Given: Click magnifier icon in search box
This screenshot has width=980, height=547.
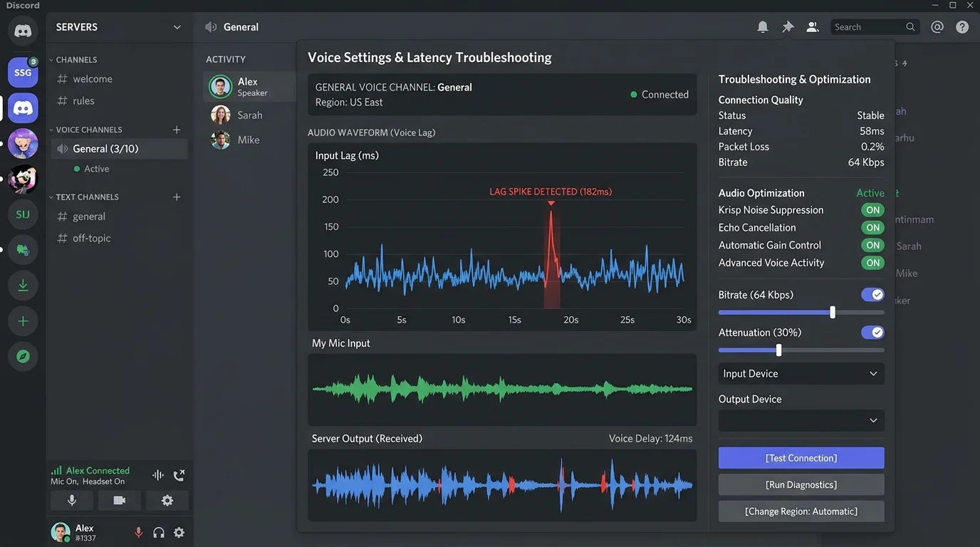Looking at the screenshot, I should click(910, 27).
